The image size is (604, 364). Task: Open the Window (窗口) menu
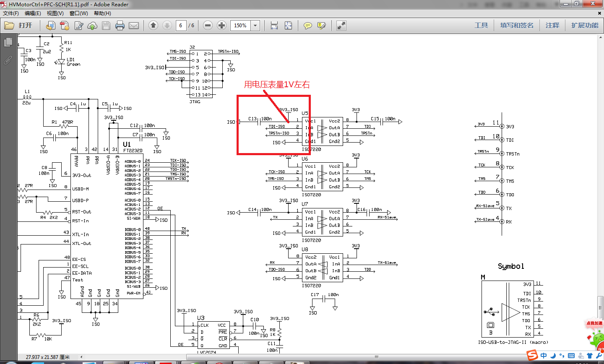(78, 13)
